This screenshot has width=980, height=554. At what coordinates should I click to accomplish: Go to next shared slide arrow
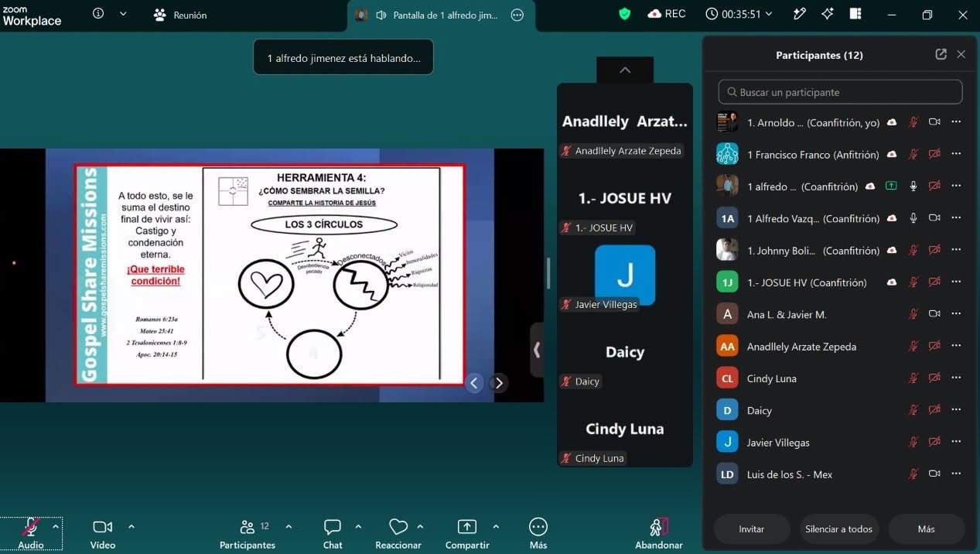click(x=499, y=382)
